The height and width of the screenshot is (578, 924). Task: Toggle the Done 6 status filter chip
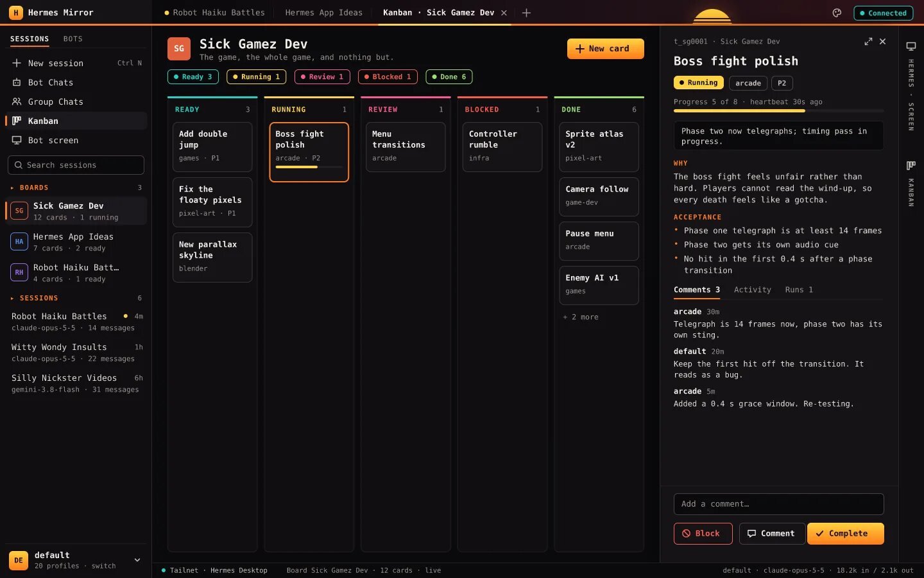point(449,77)
